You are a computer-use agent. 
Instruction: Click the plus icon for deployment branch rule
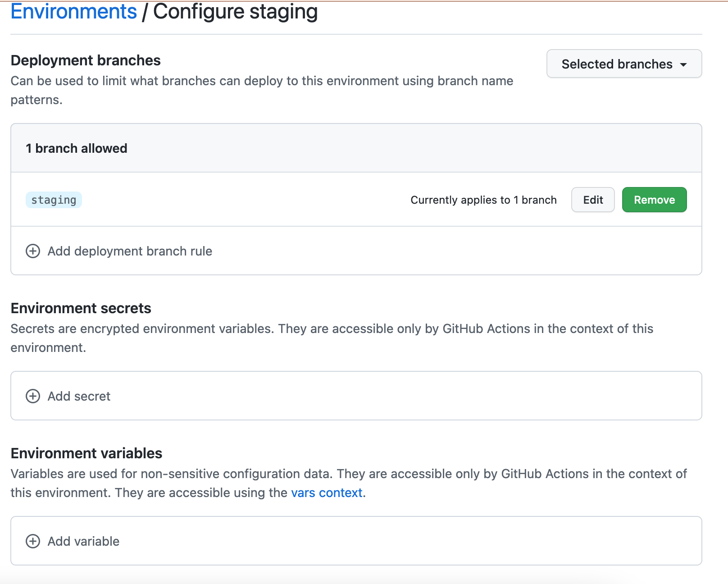pos(33,251)
